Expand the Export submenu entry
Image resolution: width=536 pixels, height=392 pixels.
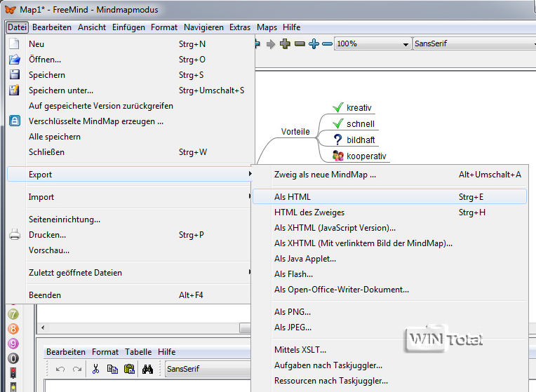(130, 175)
